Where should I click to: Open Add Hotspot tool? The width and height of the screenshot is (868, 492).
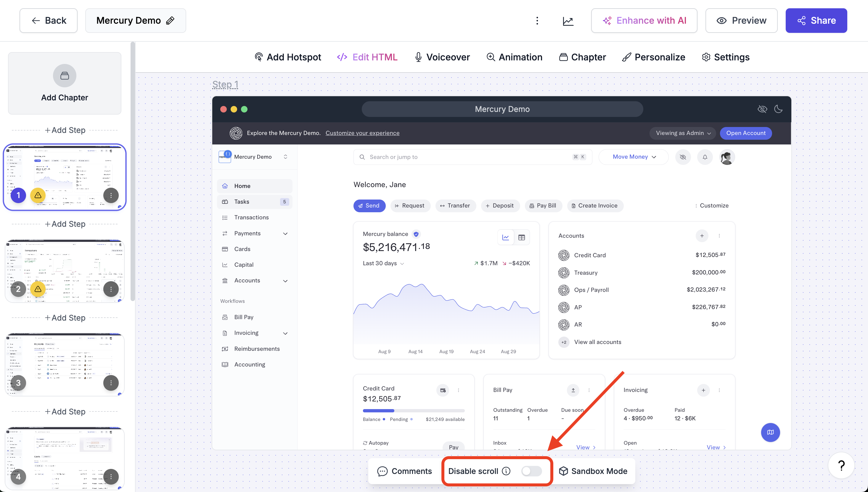(287, 57)
